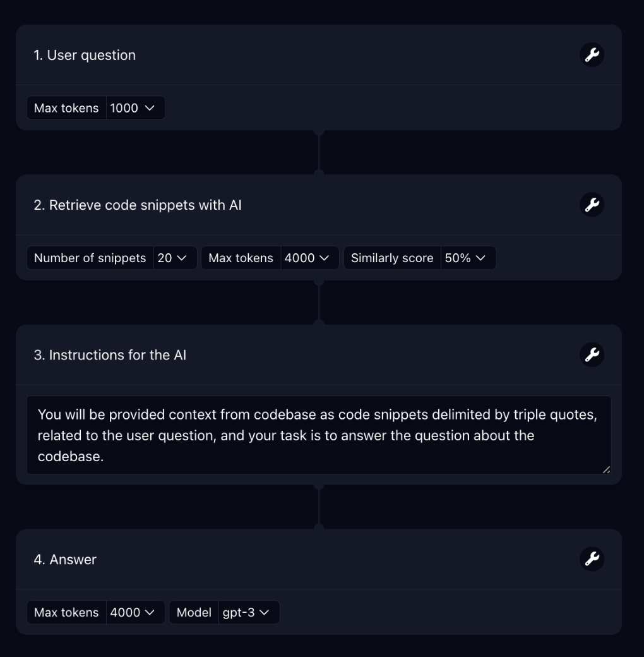Click the wrench icon for User question

tap(592, 55)
